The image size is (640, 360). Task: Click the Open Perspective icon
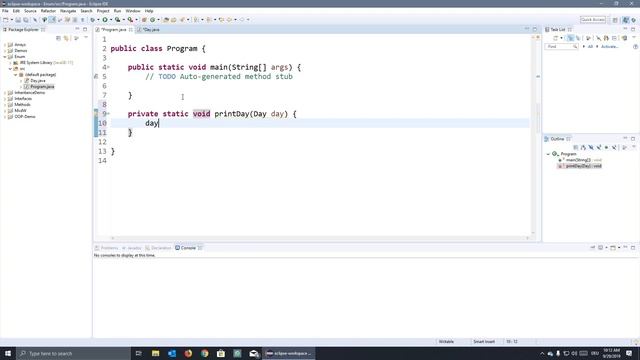pyautogui.click(x=615, y=20)
